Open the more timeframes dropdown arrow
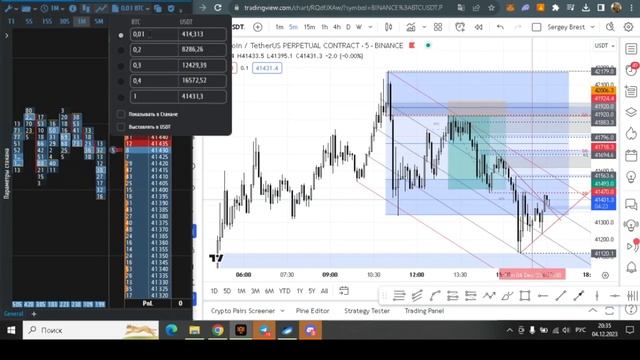Image resolution: width=640 pixels, height=360 pixels. (370, 27)
